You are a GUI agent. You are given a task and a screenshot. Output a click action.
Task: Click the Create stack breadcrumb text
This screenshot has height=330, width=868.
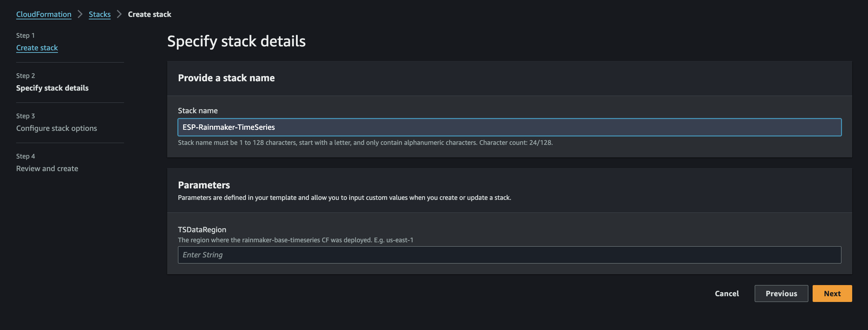tap(150, 14)
